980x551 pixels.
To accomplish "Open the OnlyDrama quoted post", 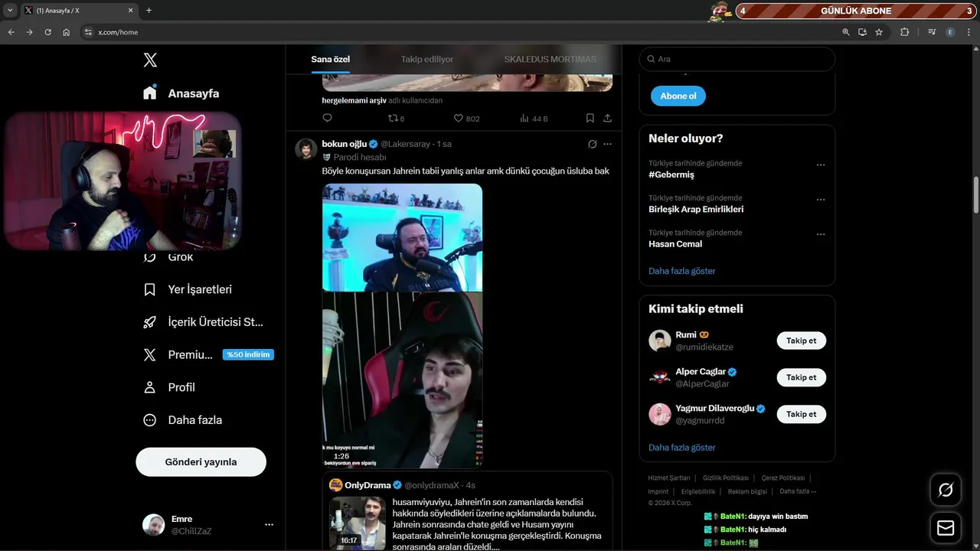I will click(x=467, y=511).
